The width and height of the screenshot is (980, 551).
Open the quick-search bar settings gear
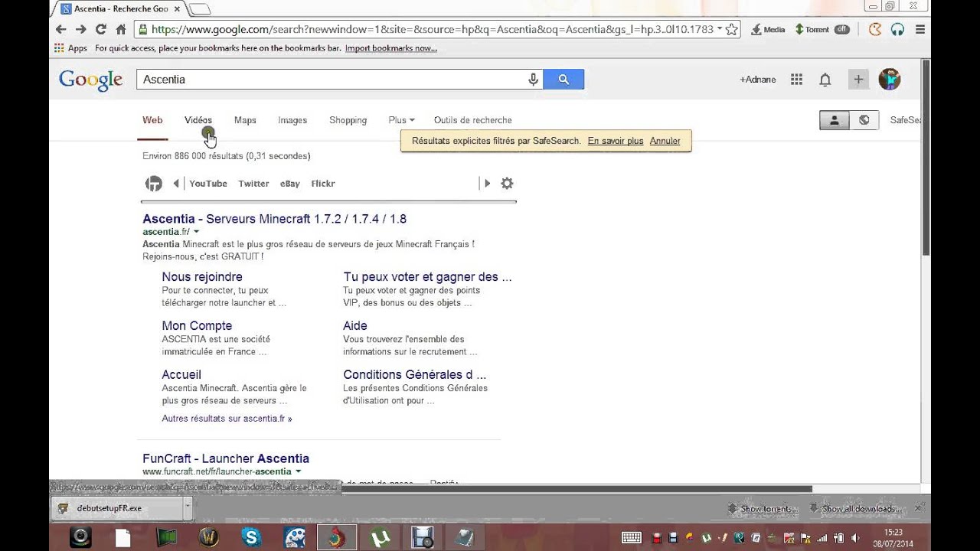[x=507, y=184]
